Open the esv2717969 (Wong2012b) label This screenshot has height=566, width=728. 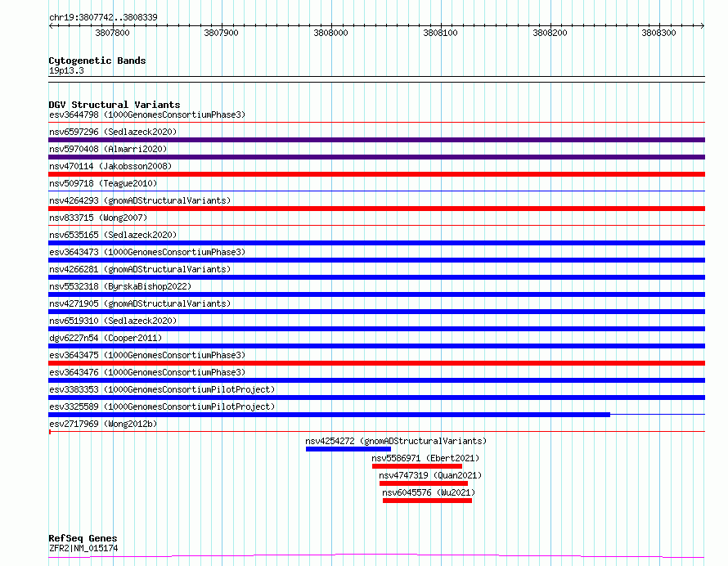point(103,424)
